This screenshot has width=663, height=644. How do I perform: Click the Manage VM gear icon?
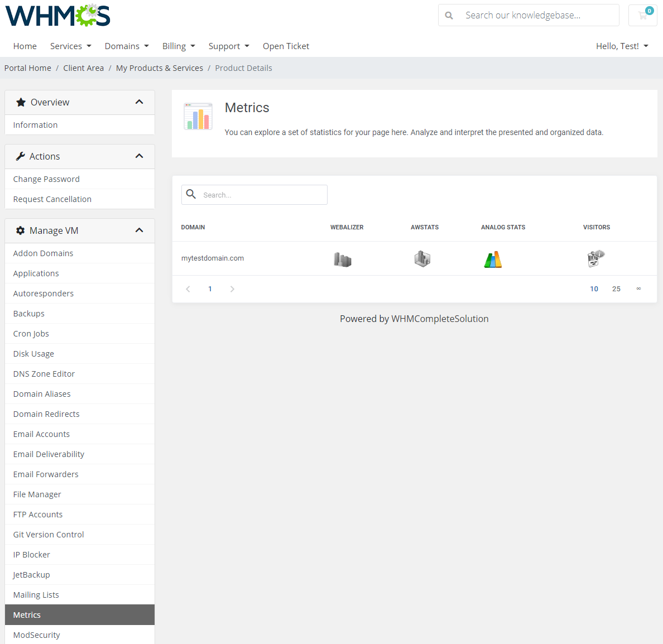click(20, 230)
